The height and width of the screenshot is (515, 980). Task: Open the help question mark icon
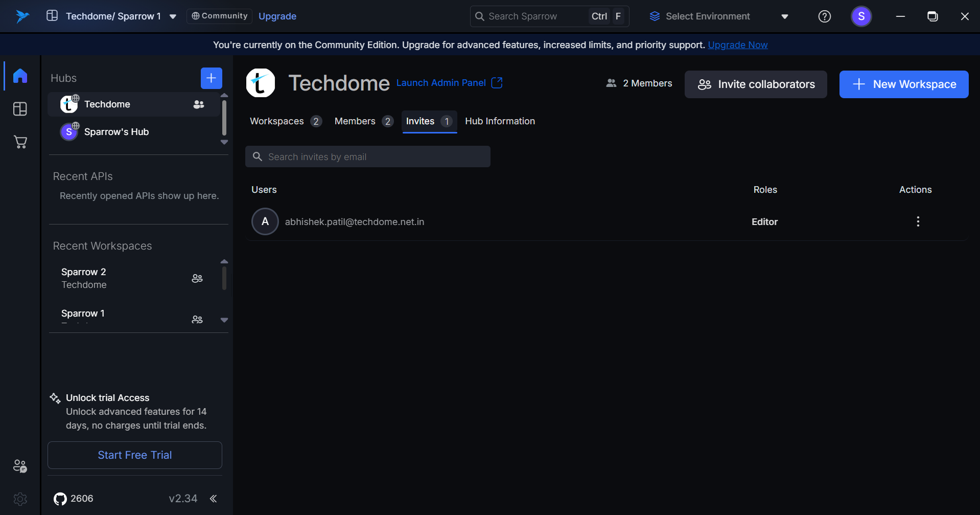pyautogui.click(x=824, y=16)
